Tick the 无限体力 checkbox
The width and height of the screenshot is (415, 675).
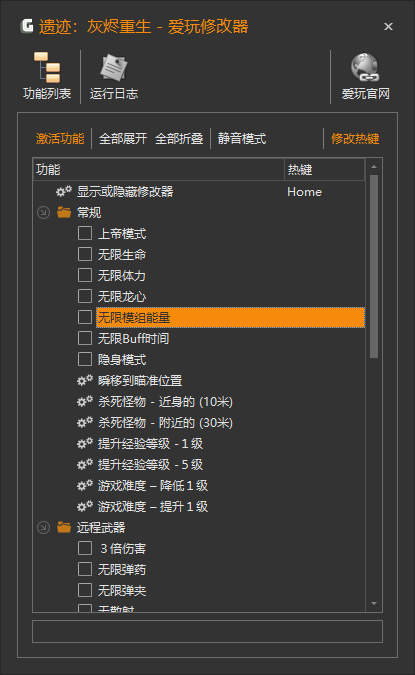(85, 275)
